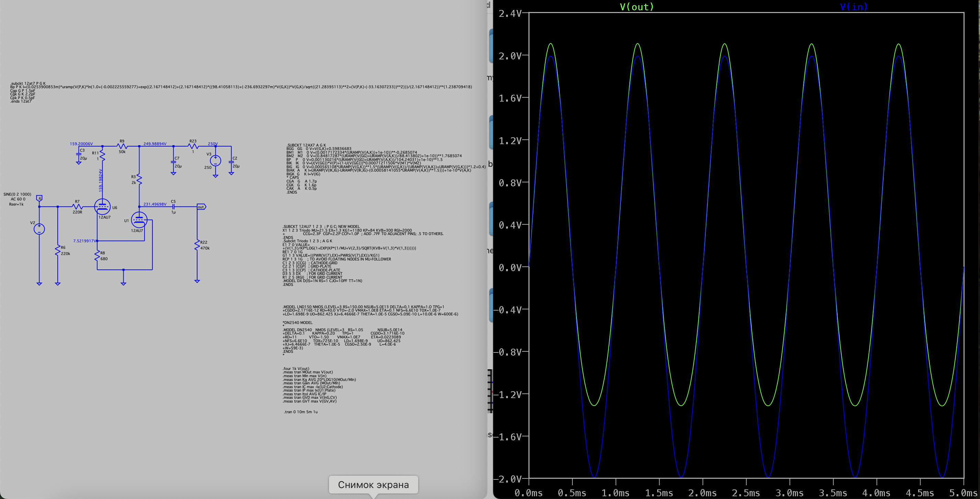Viewport: 980px width, 499px height.
Task: Click the R7 220R grid stopper resistor
Action: click(x=77, y=207)
